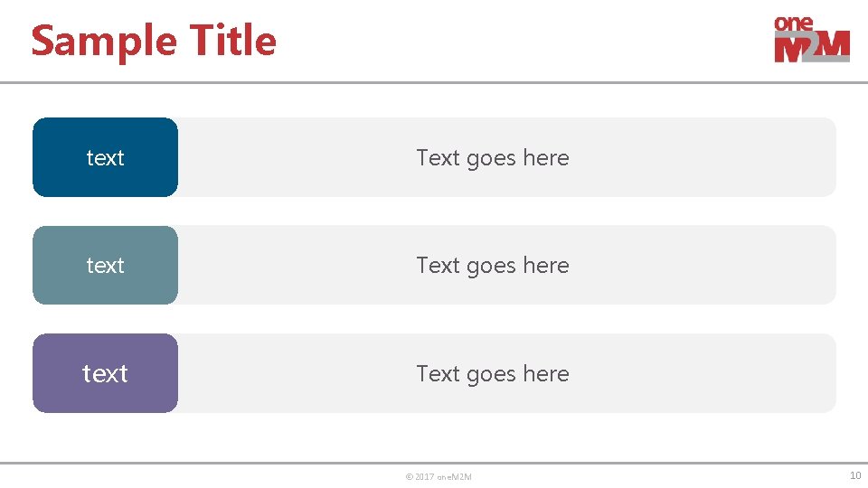868x488 pixels.
Task: Click the empty right end of the third gray bar
Action: point(769,373)
